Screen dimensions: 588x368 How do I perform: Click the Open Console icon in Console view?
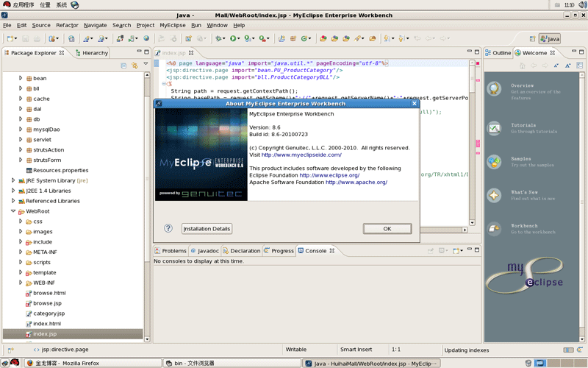point(456,250)
